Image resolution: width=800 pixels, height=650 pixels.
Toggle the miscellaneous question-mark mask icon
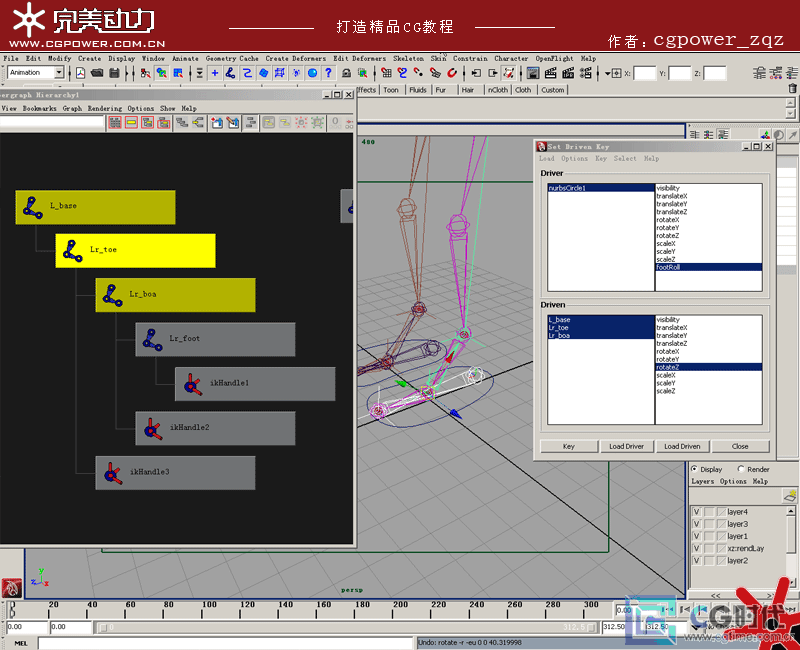[329, 73]
